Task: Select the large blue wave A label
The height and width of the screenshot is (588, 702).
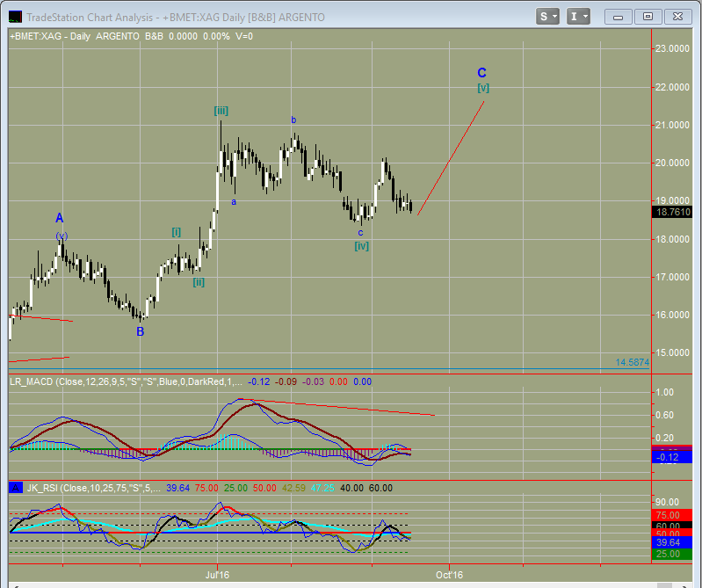Action: (59, 218)
